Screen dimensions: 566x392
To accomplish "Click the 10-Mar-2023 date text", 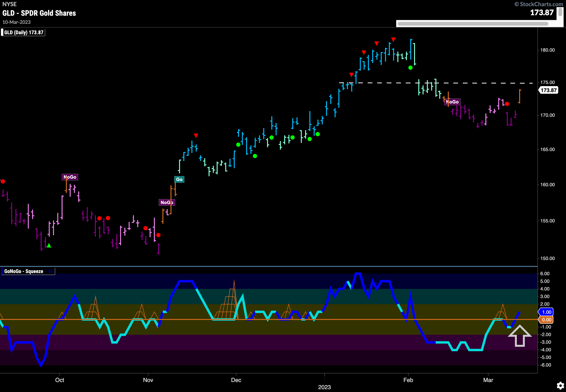I will (16, 22).
